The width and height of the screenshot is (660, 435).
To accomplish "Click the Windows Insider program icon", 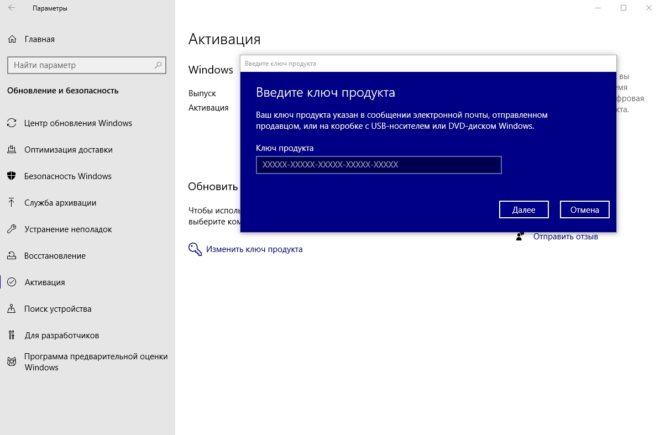I will (x=12, y=361).
